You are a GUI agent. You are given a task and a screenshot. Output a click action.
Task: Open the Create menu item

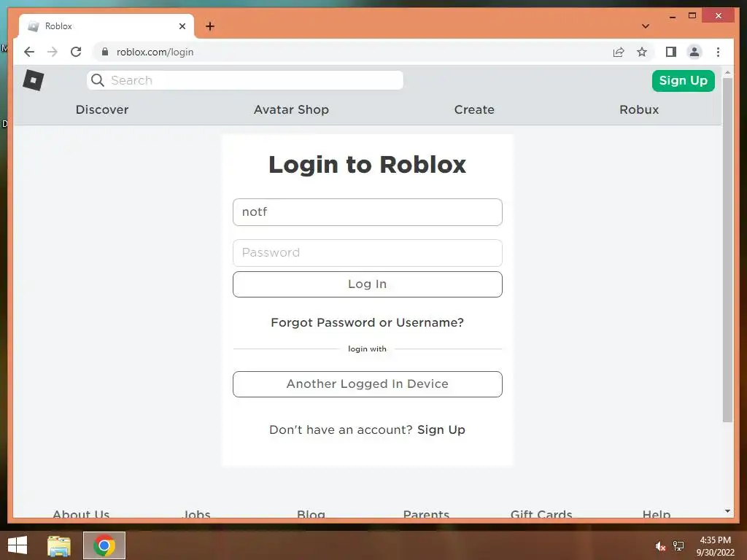(x=474, y=109)
